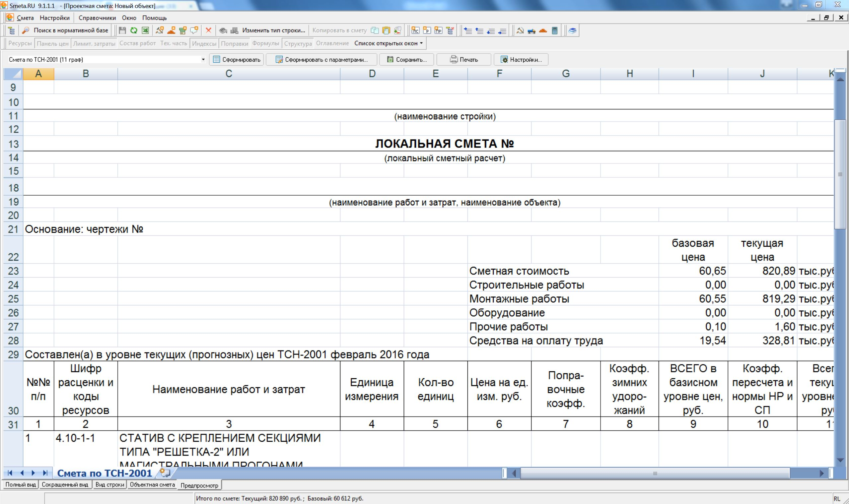
Task: Click the Сформировать button
Action: [x=237, y=60]
